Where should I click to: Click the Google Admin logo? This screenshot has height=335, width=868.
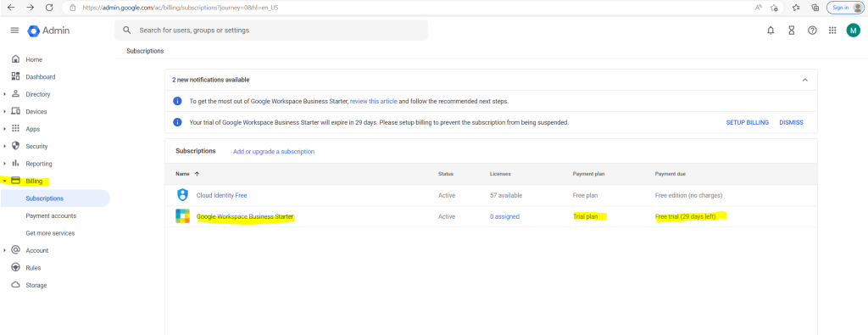tap(48, 31)
